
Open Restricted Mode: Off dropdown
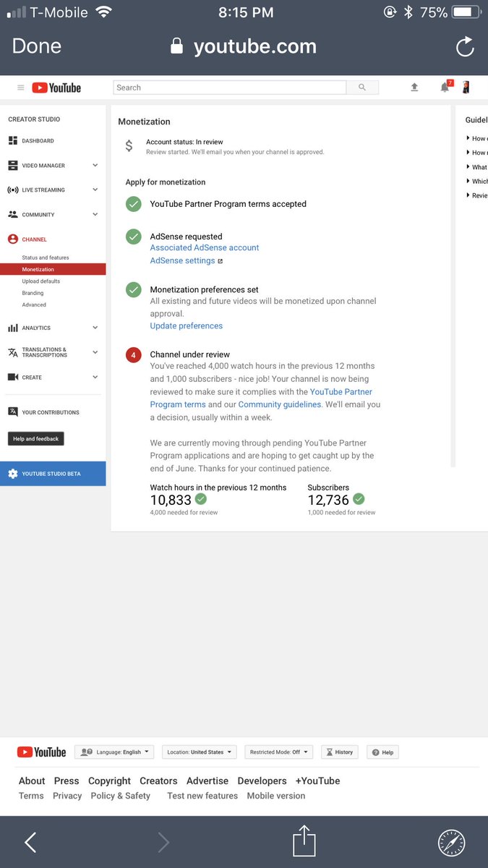pos(279,752)
